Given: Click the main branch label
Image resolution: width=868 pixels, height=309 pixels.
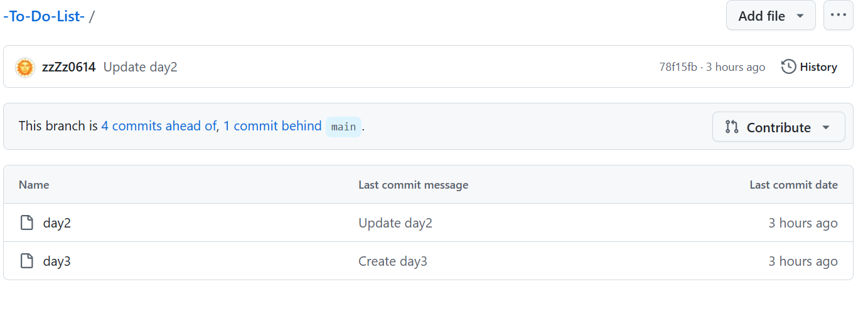Looking at the screenshot, I should pos(343,127).
